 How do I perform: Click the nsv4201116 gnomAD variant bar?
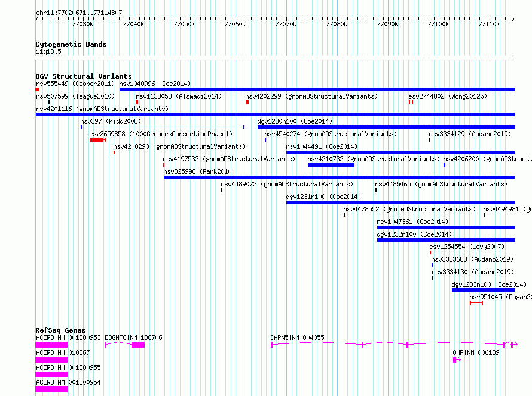(275, 115)
